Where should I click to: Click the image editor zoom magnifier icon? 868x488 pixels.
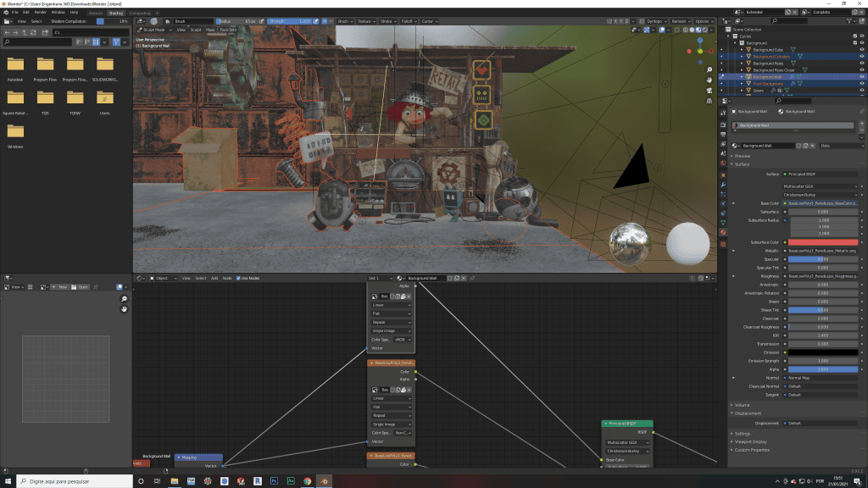[x=124, y=299]
